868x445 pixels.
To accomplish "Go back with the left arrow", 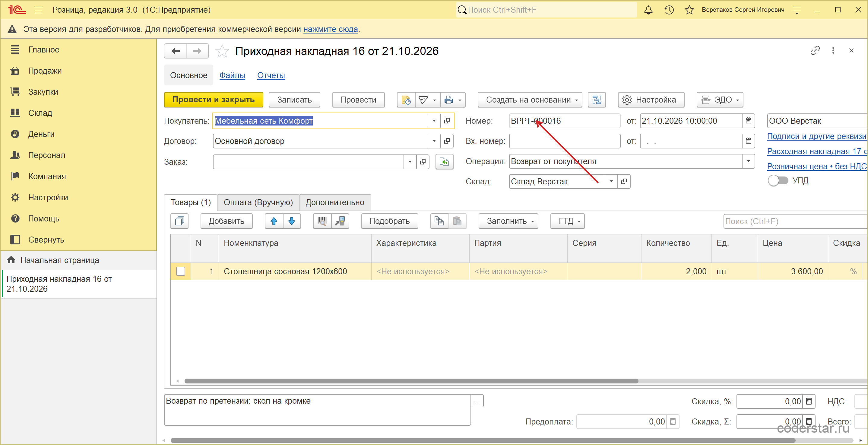I will click(x=176, y=51).
